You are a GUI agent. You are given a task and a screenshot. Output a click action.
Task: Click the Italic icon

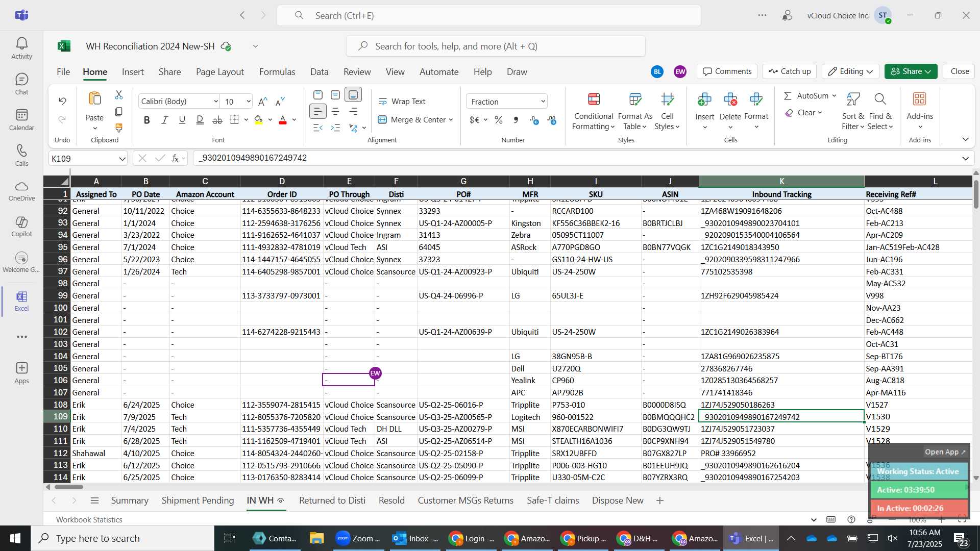coord(164,120)
